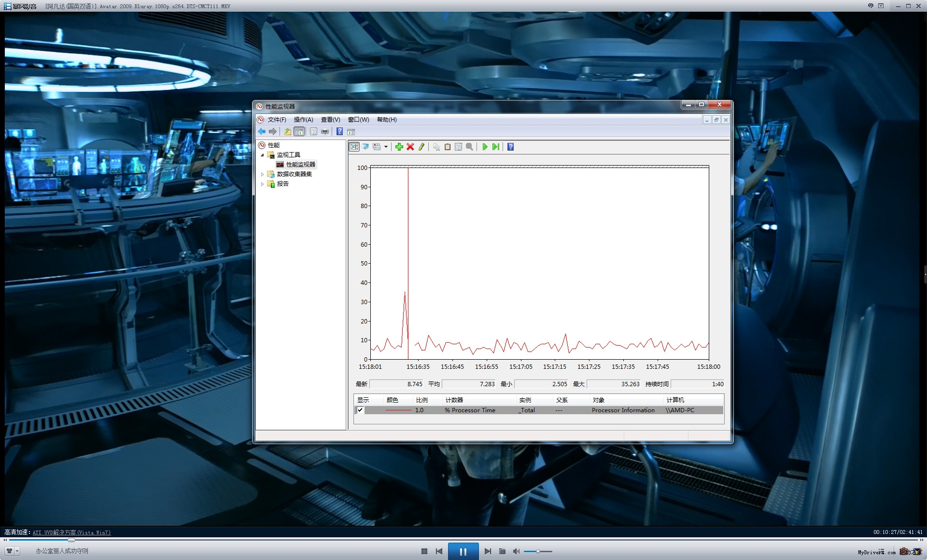Screen dimensions: 927x560
Task: Click the printer icon in MMC toolbar
Action: (325, 131)
